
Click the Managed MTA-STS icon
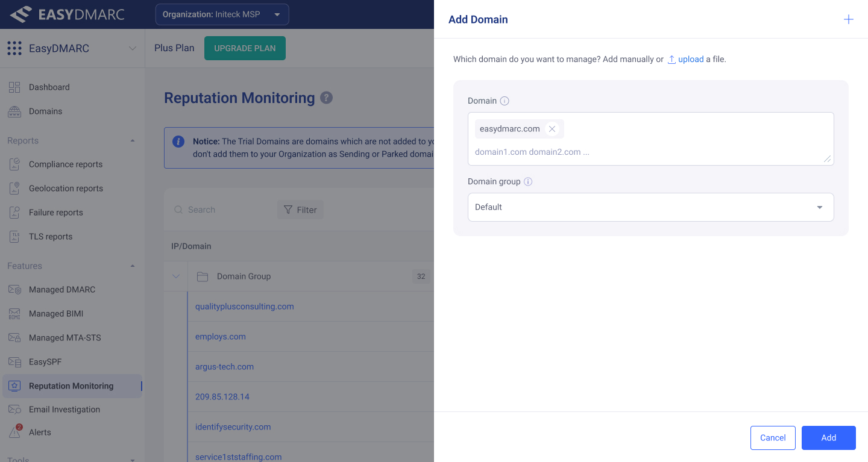[14, 338]
